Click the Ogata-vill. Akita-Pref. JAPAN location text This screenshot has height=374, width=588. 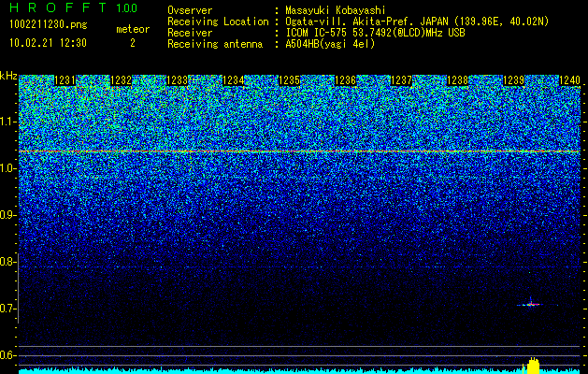click(417, 22)
